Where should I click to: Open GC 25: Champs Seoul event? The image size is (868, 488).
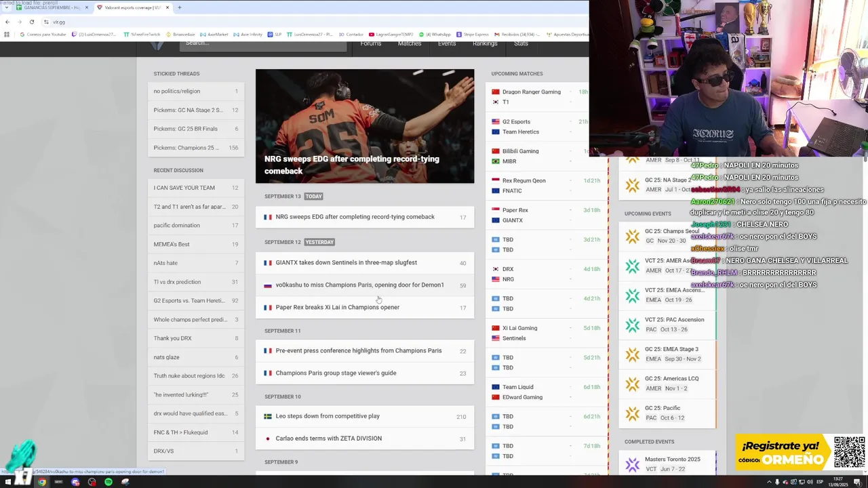(x=667, y=236)
